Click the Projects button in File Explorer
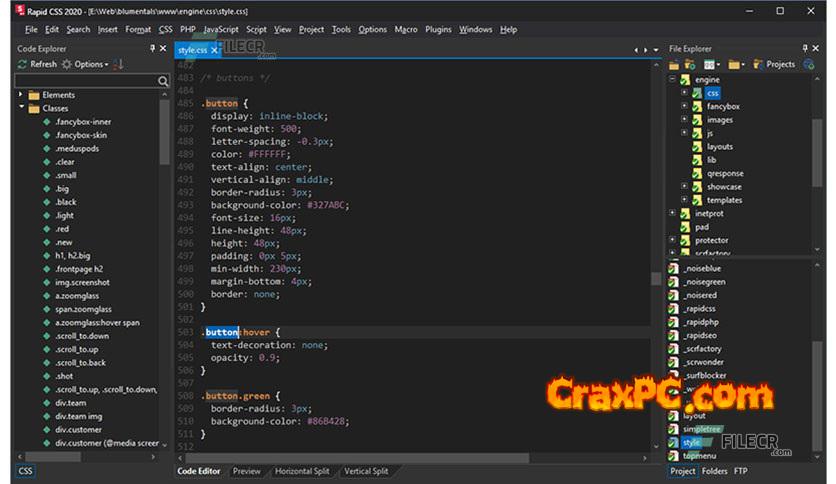Viewport: 836px width, 484px height. click(780, 64)
